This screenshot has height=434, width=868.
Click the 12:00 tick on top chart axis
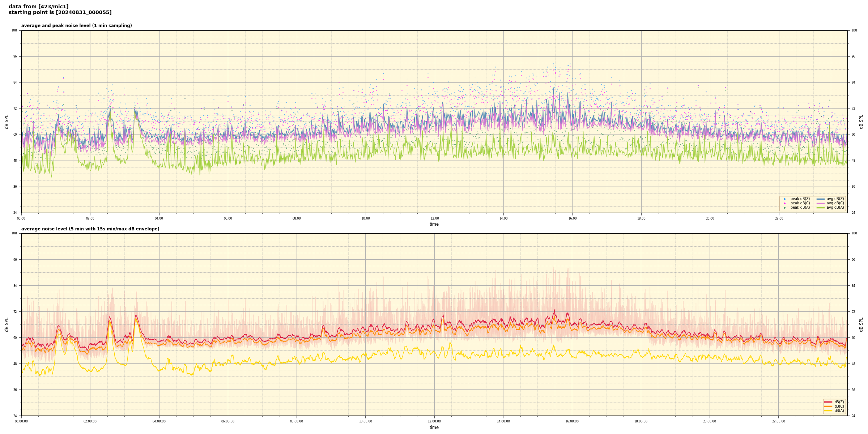tap(434, 218)
